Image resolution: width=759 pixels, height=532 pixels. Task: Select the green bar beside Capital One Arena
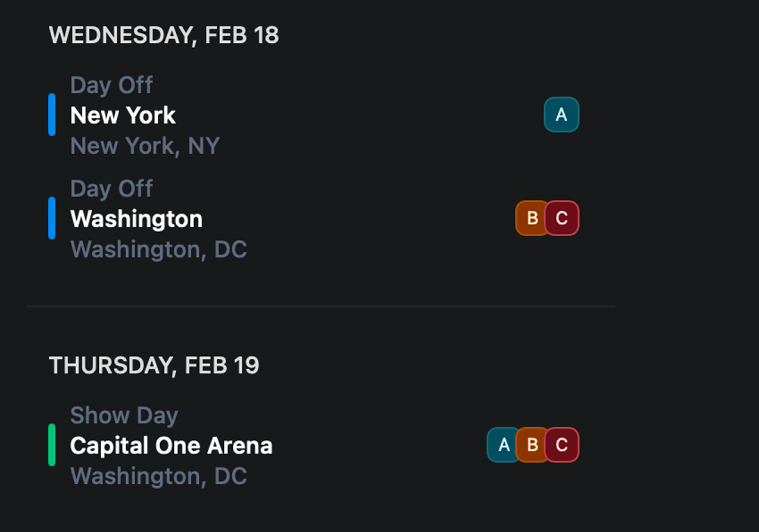click(52, 445)
